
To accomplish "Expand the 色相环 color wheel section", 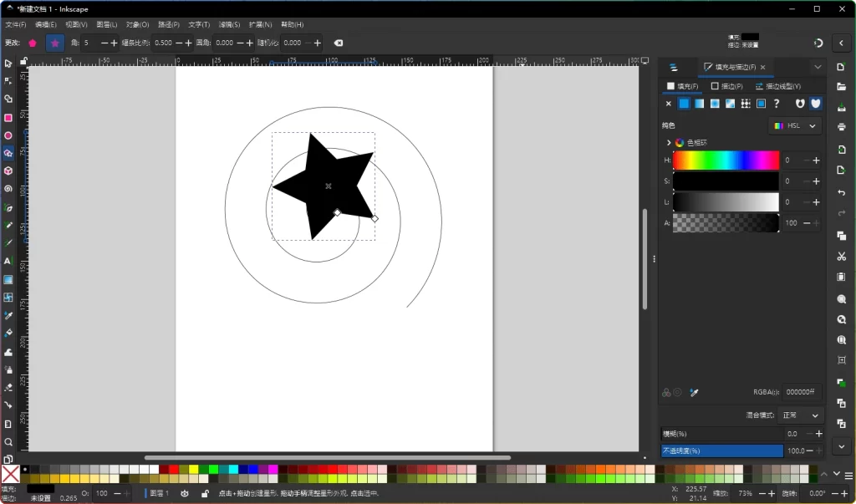I will 669,141.
